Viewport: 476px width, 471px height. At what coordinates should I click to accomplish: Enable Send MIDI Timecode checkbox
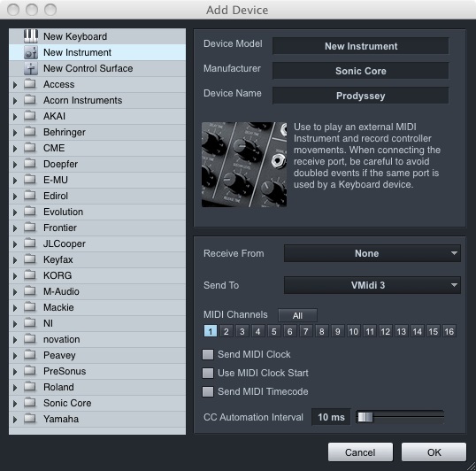coord(208,391)
